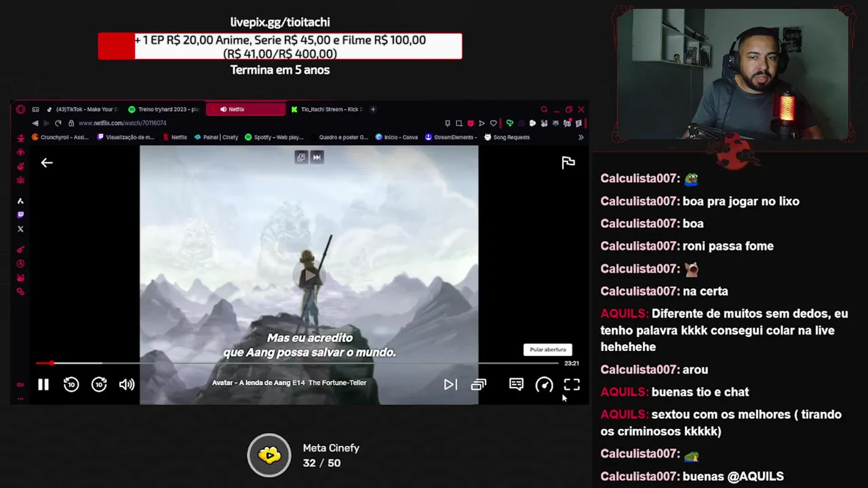Open the workspaces icon beside Opera logo
The image size is (868, 488).
coord(35,109)
